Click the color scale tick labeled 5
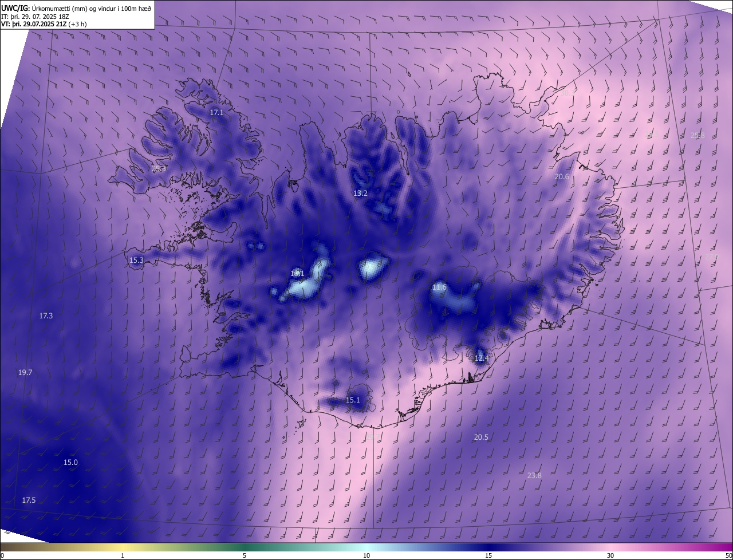This screenshot has height=560, width=733. pyautogui.click(x=245, y=555)
